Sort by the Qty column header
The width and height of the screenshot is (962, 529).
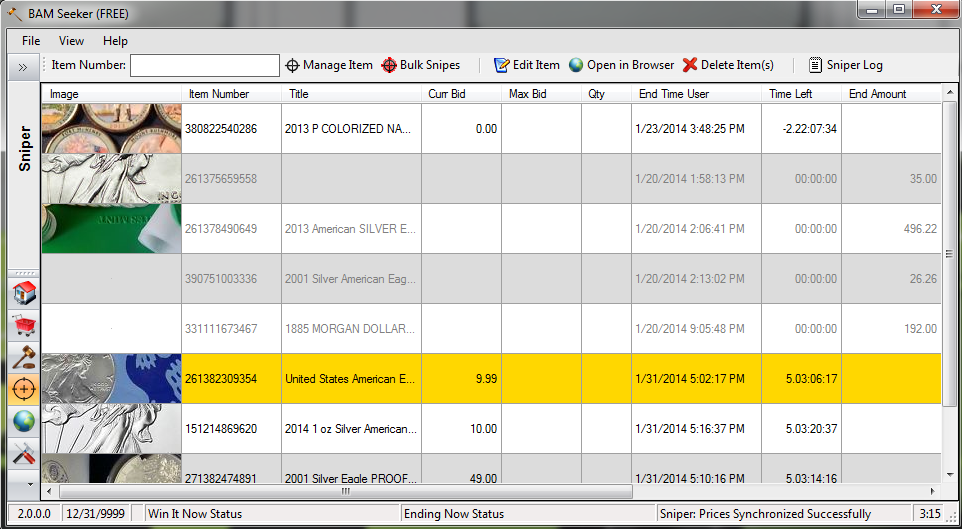click(x=607, y=94)
